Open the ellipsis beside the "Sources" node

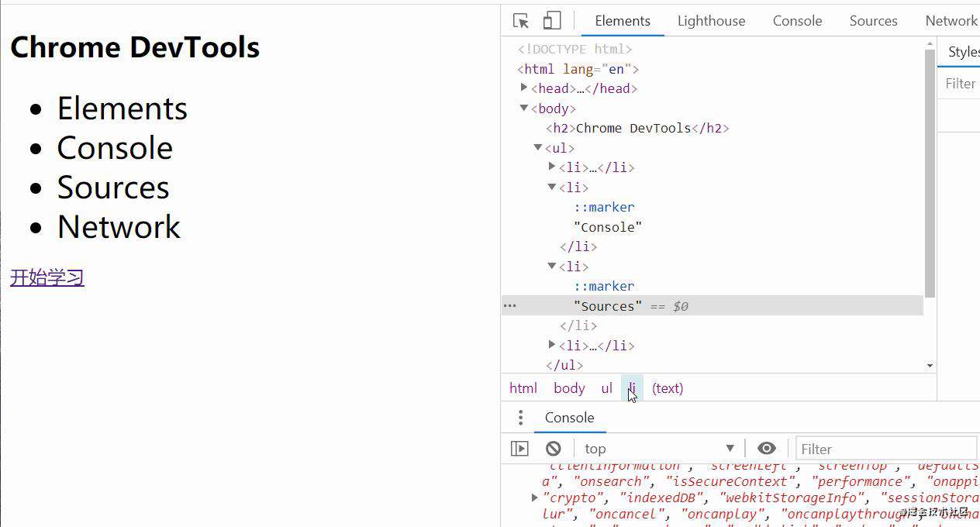pyautogui.click(x=509, y=306)
